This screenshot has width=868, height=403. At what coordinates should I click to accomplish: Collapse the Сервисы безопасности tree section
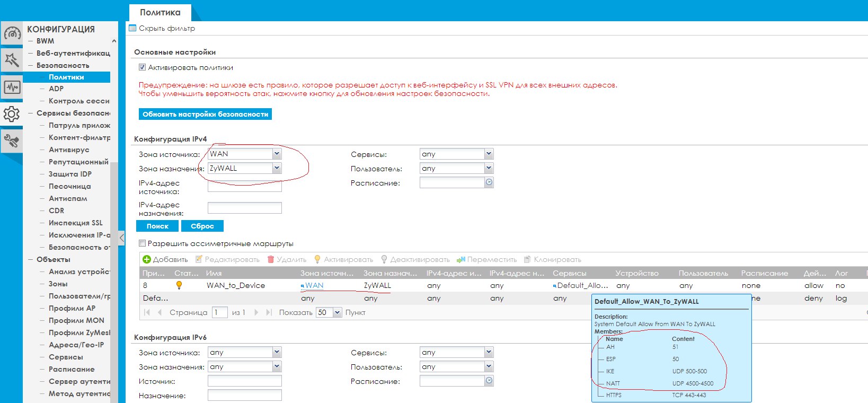click(x=31, y=113)
